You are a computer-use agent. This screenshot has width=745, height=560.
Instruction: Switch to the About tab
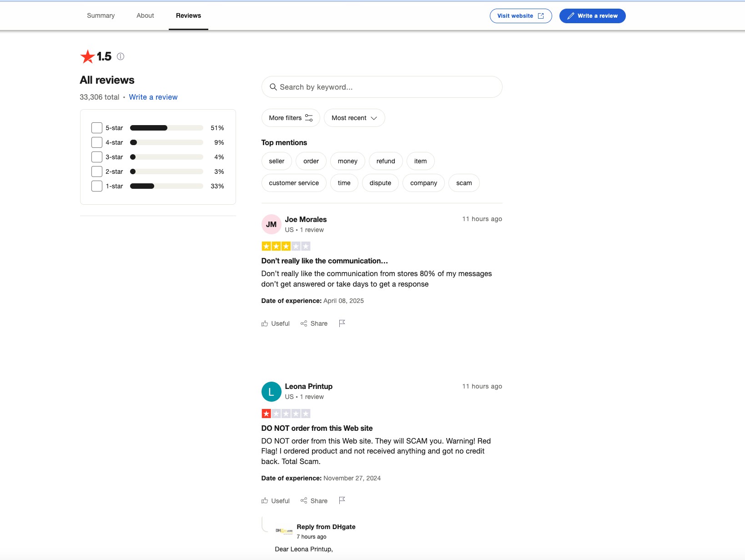click(x=145, y=15)
